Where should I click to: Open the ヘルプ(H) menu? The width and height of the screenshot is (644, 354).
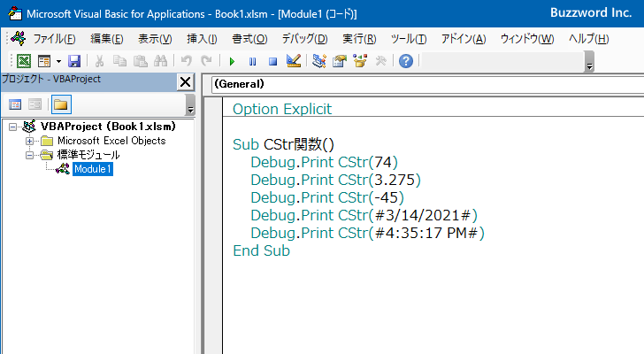click(x=588, y=39)
